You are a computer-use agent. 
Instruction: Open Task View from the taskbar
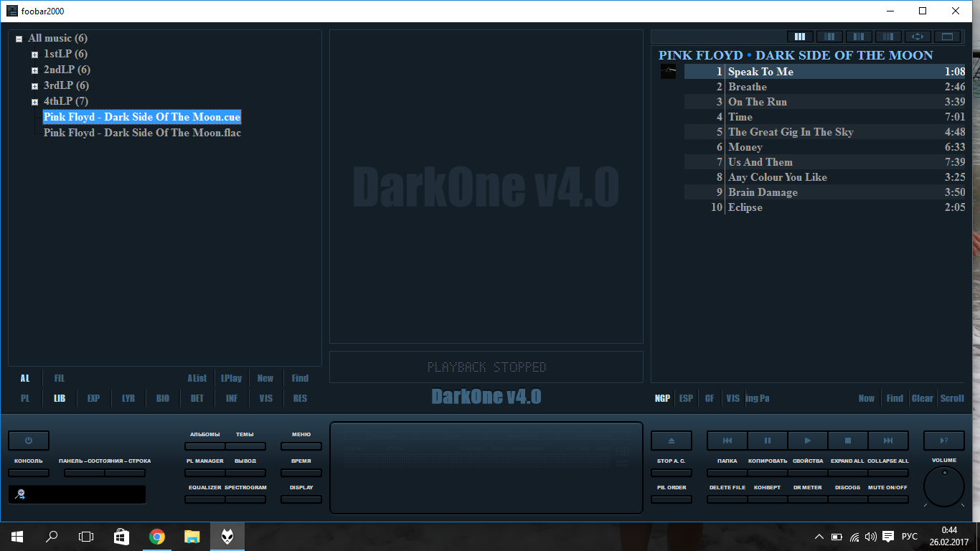(x=86, y=536)
